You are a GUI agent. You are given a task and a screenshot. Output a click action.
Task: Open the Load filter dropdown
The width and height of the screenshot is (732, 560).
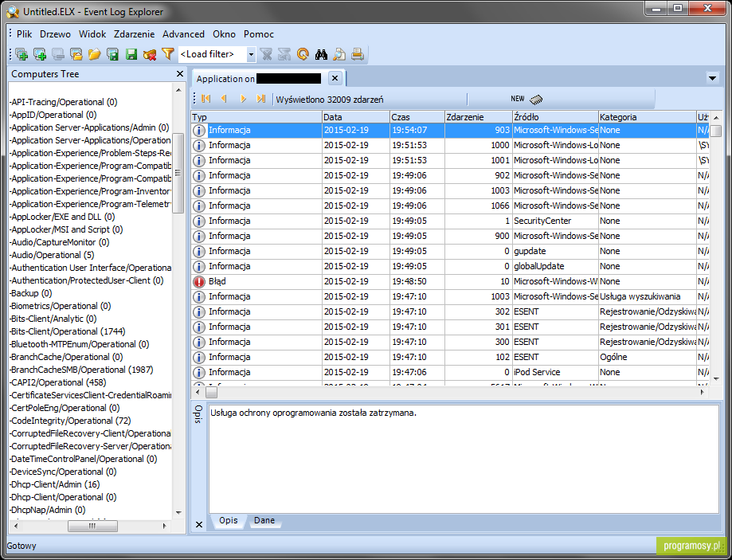tap(251, 55)
